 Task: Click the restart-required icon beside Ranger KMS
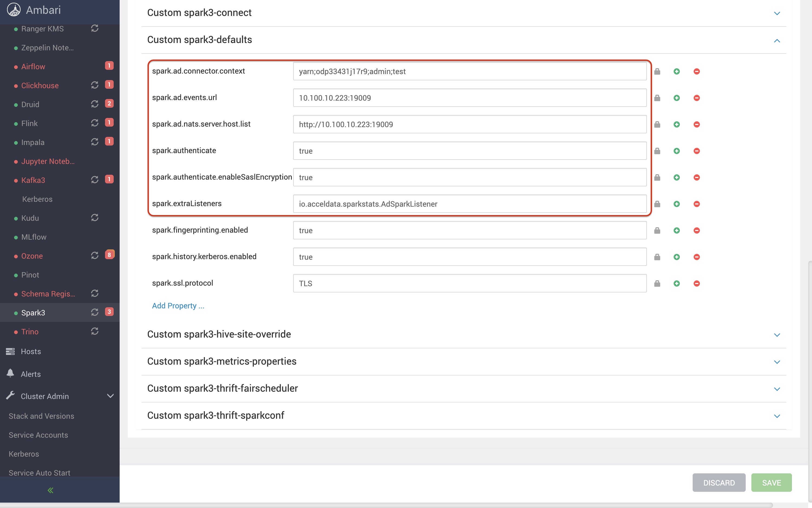coord(95,28)
